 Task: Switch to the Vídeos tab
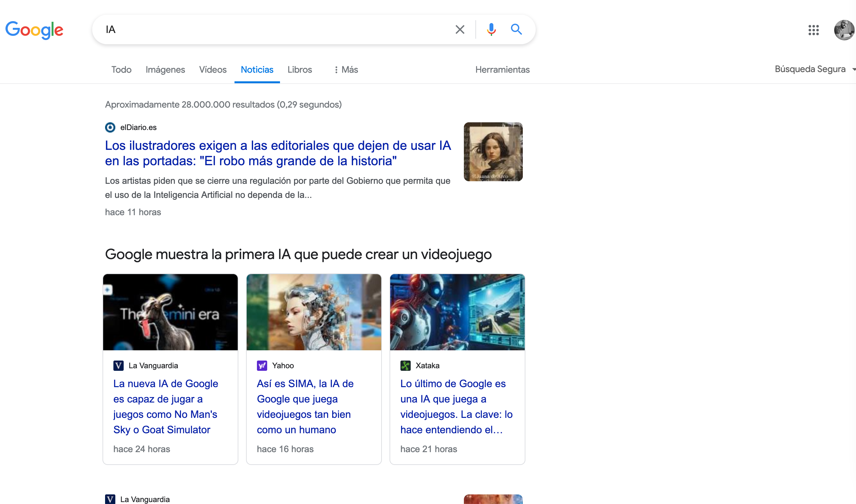[213, 69]
